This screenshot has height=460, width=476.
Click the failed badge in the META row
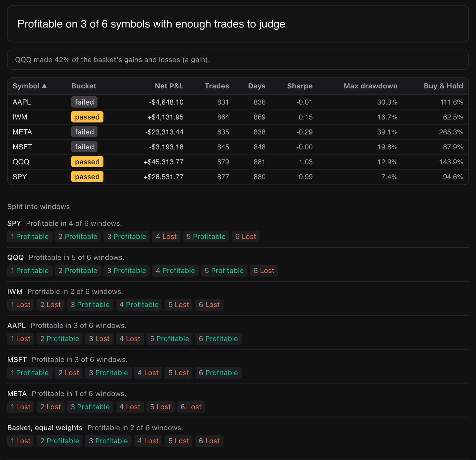pos(84,132)
